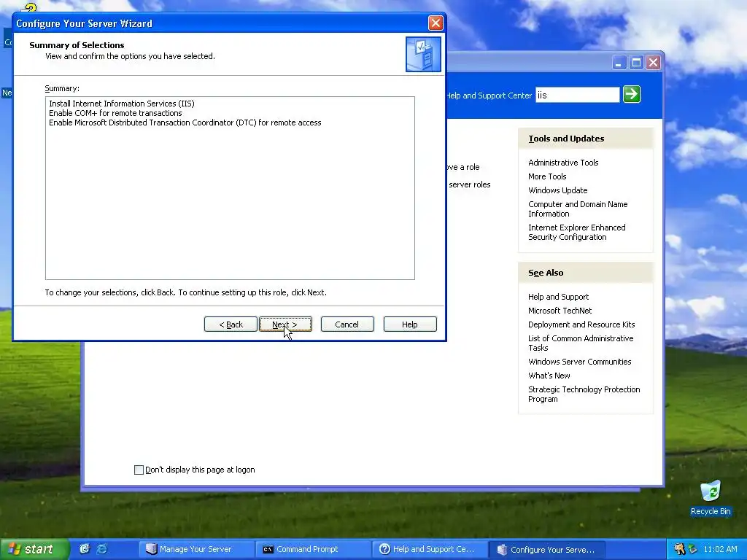This screenshot has height=560, width=747.
Task: Open Windows Server Communities link
Action: click(579, 362)
